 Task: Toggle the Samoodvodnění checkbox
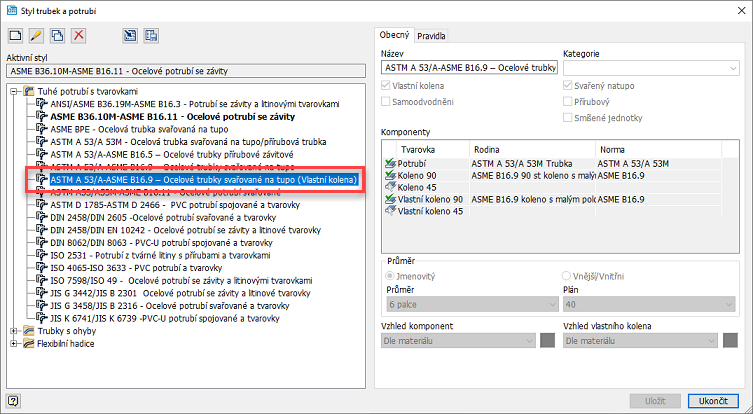pos(385,102)
